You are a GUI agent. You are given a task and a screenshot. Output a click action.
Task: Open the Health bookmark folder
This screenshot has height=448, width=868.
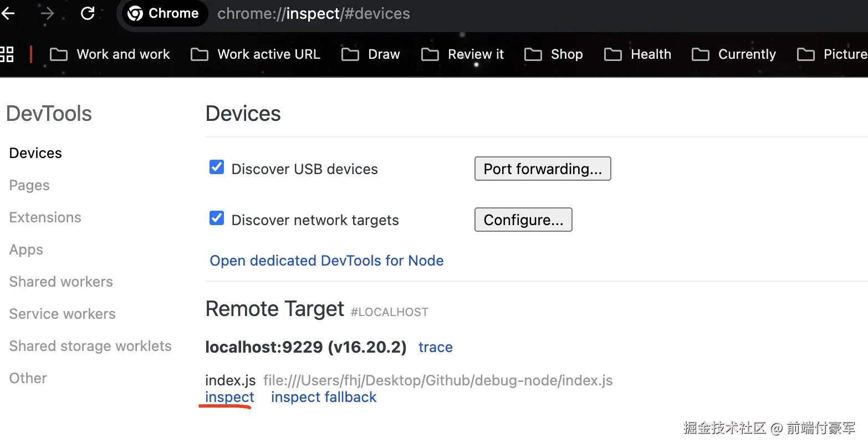(x=637, y=54)
